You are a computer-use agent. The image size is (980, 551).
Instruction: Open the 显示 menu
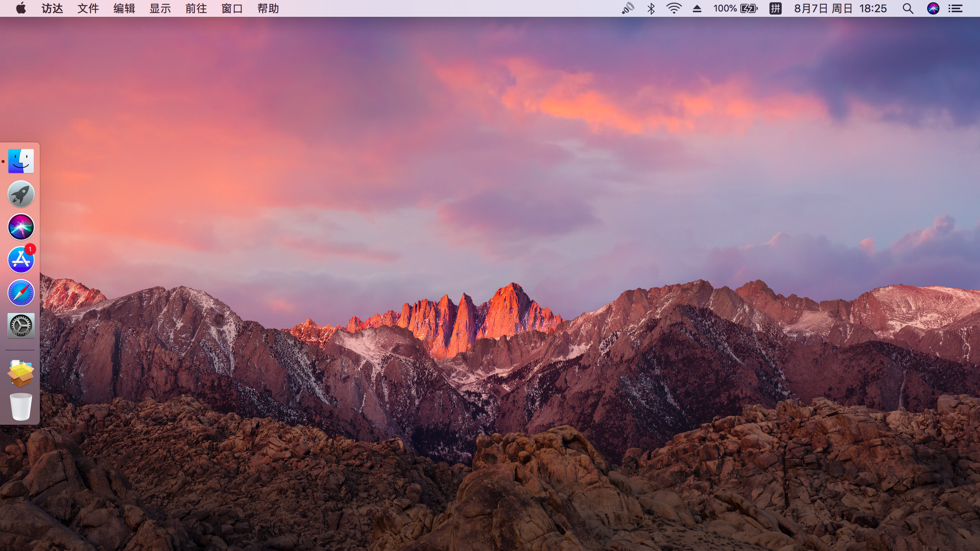pyautogui.click(x=160, y=8)
